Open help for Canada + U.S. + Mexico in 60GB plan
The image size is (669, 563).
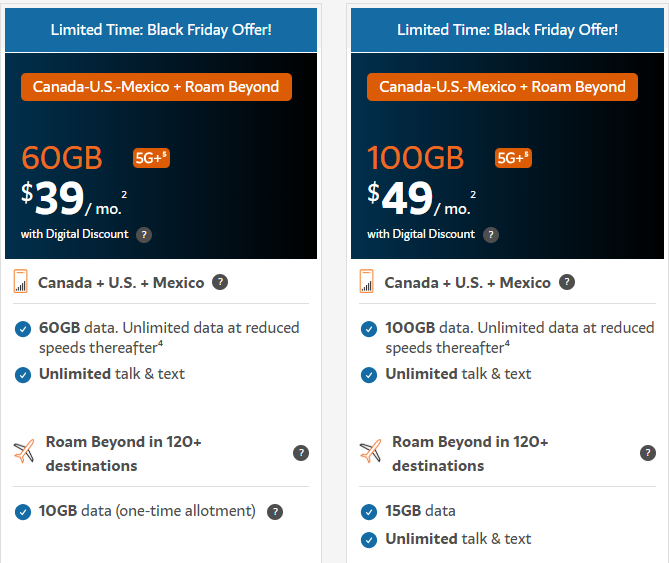coord(220,282)
